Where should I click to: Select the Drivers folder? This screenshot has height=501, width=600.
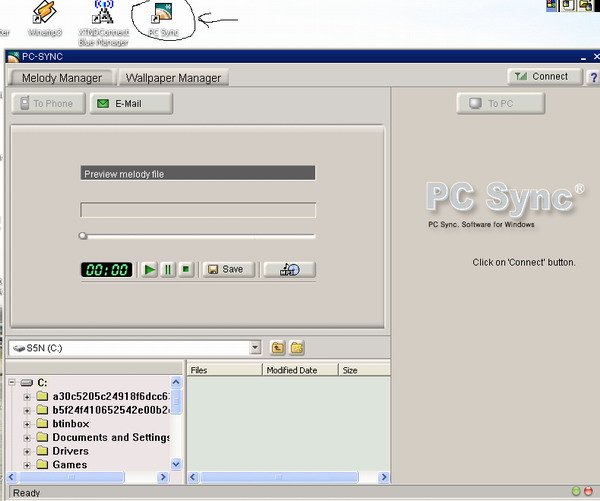point(70,451)
